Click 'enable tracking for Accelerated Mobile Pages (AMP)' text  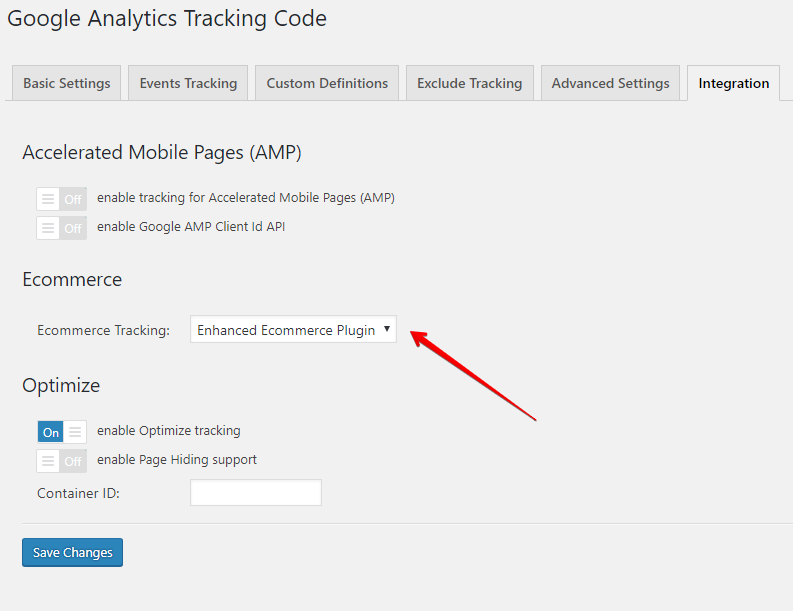pos(246,198)
